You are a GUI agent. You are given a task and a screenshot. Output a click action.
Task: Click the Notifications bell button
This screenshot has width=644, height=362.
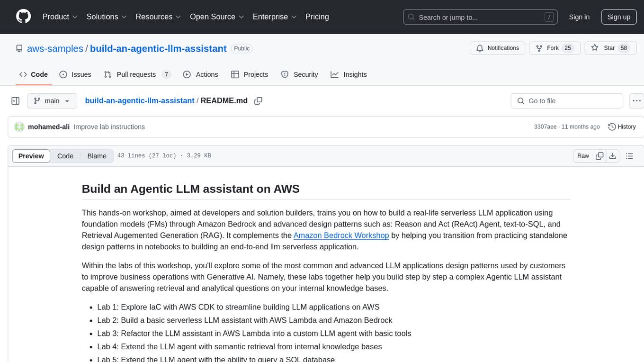(x=498, y=48)
